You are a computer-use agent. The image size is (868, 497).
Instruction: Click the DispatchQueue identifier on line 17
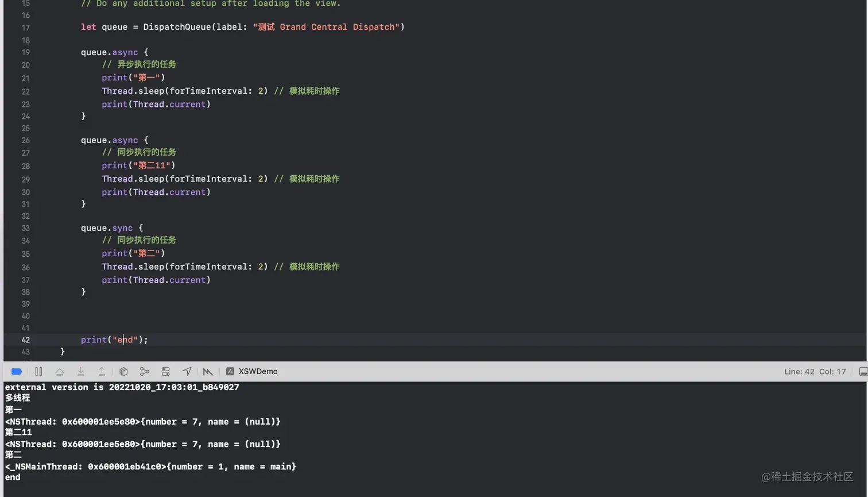[177, 27]
